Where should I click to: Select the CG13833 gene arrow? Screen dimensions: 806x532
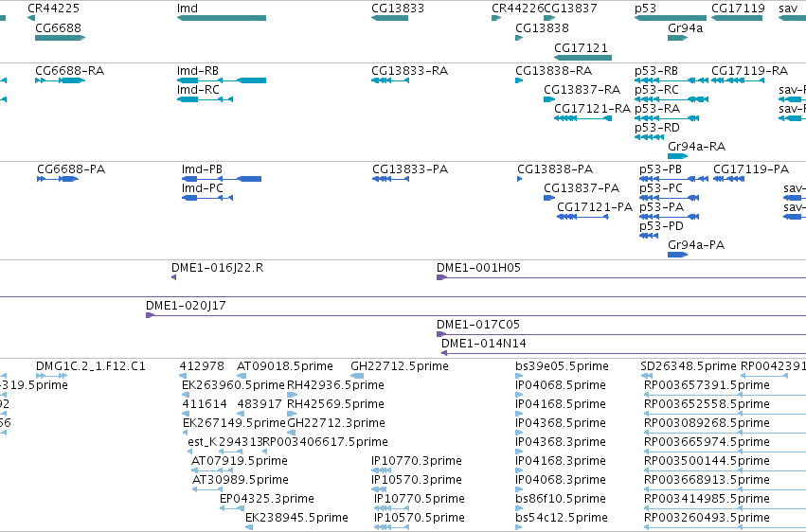[x=389, y=18]
